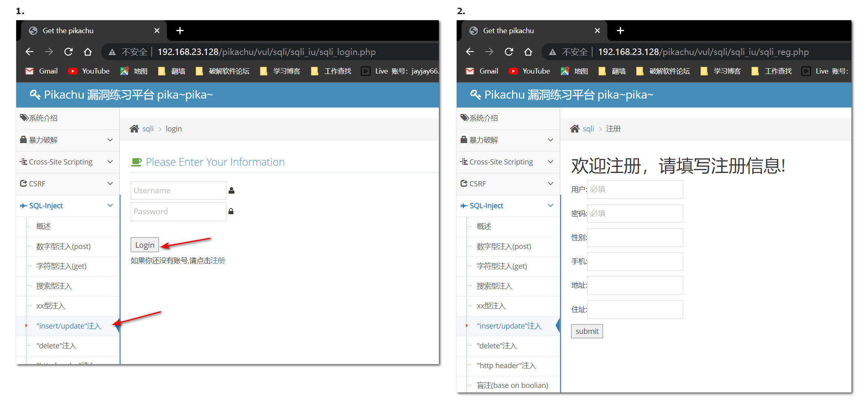868x409 pixels.
Task: Focus the Username input field
Action: [x=178, y=190]
